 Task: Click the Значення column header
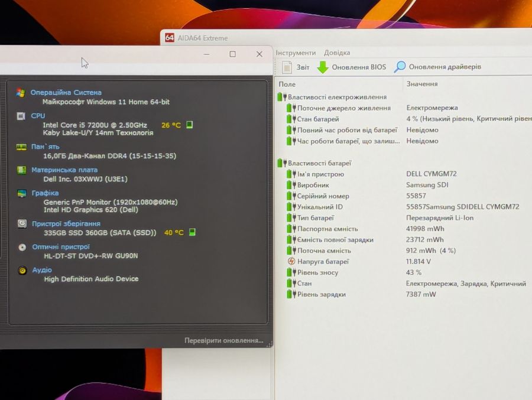pyautogui.click(x=422, y=84)
